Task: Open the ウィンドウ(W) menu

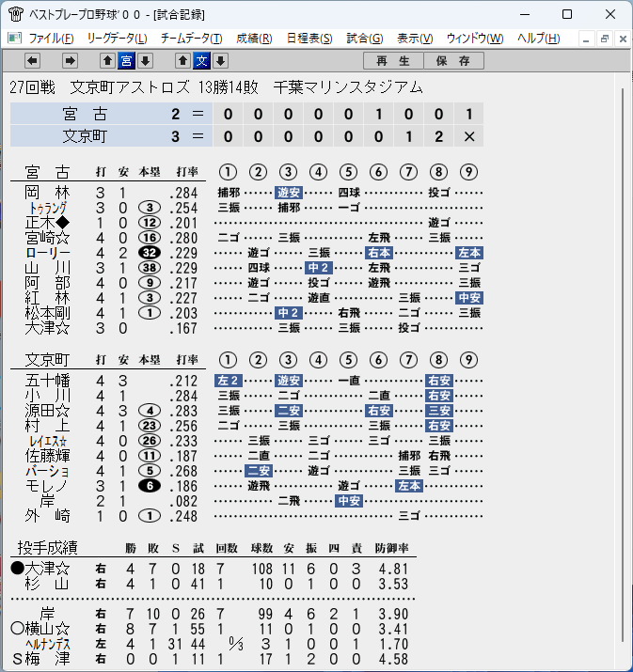Action: 475,39
